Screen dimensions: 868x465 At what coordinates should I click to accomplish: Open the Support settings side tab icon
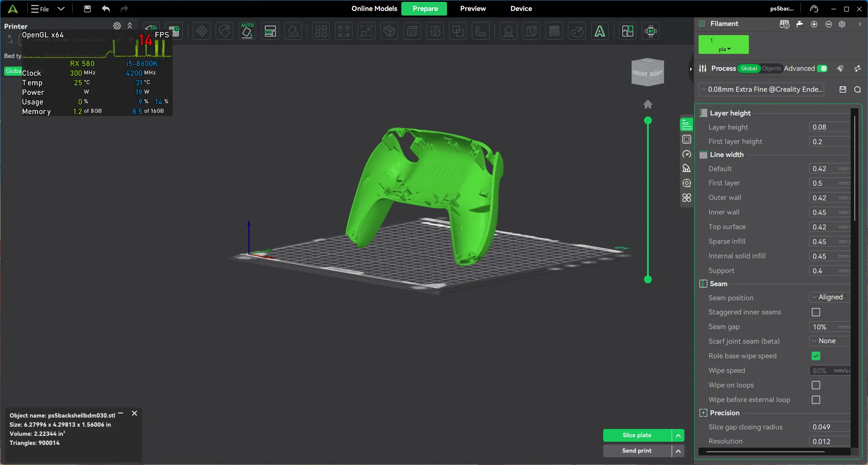pyautogui.click(x=687, y=168)
